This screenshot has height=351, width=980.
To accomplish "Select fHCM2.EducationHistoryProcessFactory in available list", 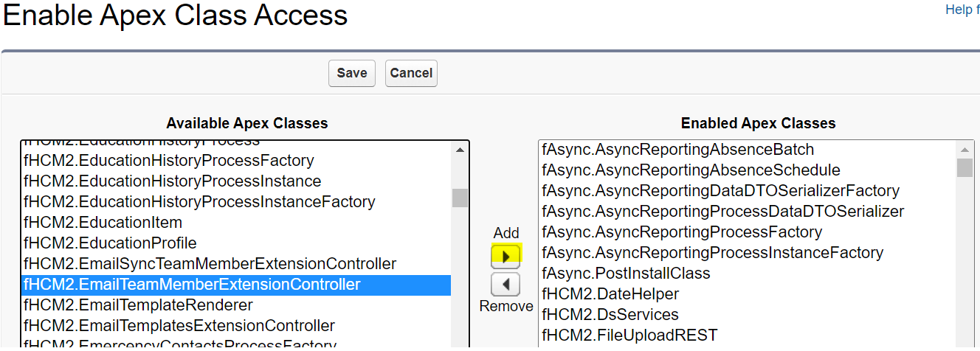I will click(169, 161).
